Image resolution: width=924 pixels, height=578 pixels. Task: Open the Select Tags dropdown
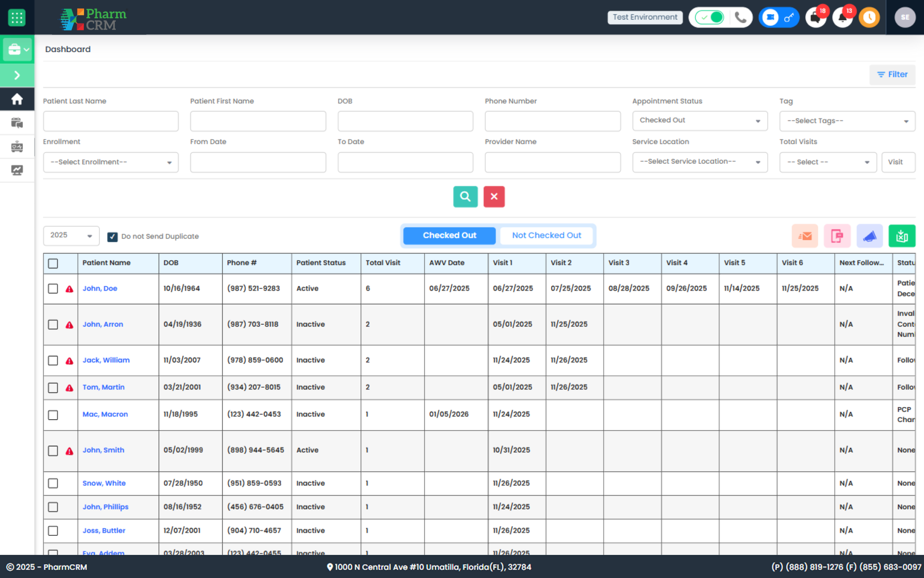point(847,121)
